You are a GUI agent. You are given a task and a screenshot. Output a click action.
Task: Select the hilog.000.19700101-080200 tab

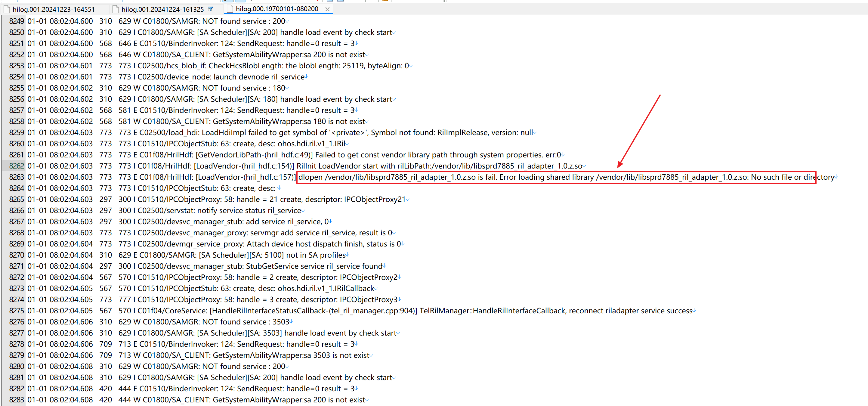(277, 9)
